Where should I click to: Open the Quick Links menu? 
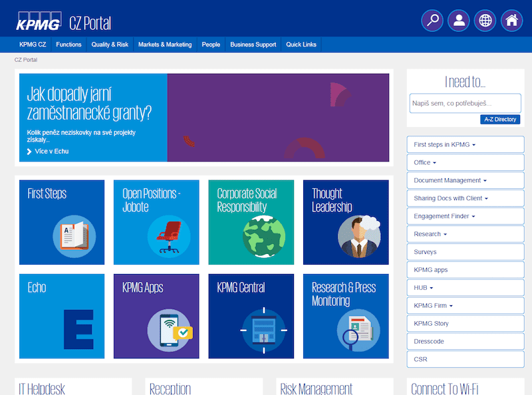pos(301,45)
